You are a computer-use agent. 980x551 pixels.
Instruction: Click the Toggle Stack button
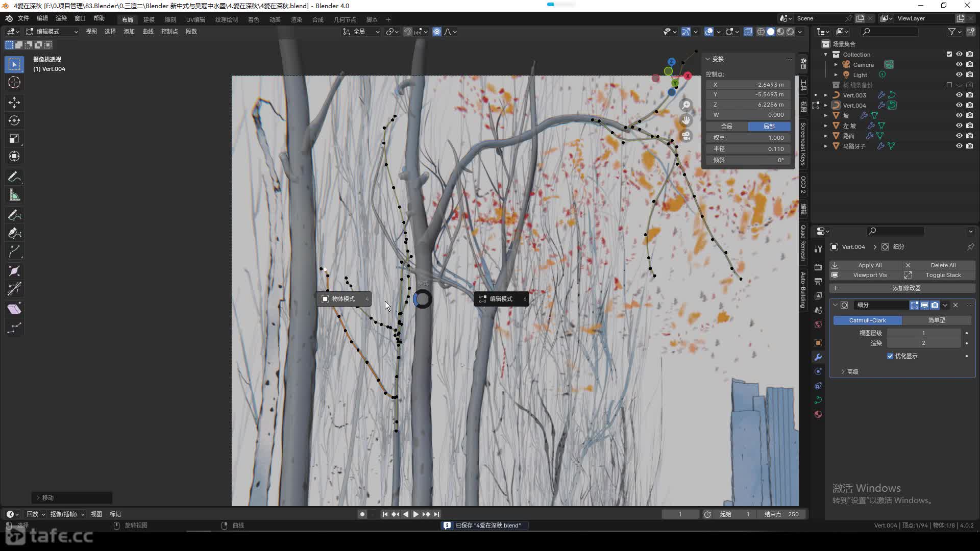pos(939,275)
